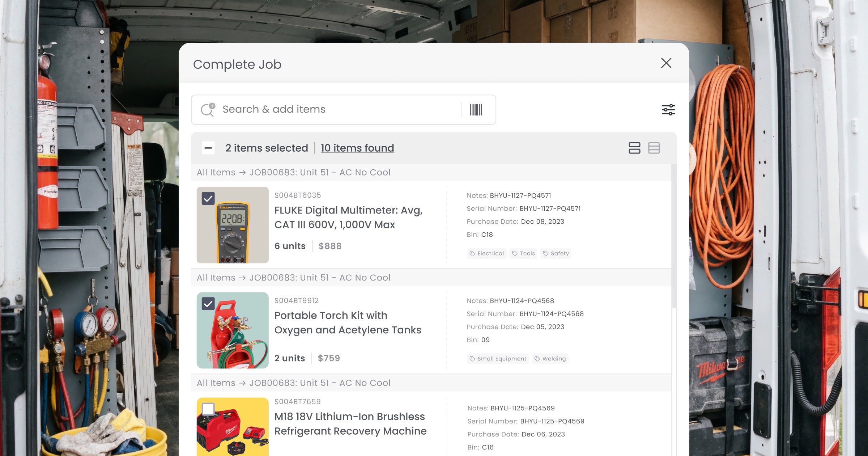Click the Small Equipment tag
Image resolution: width=868 pixels, height=456 pixels.
coord(498,359)
